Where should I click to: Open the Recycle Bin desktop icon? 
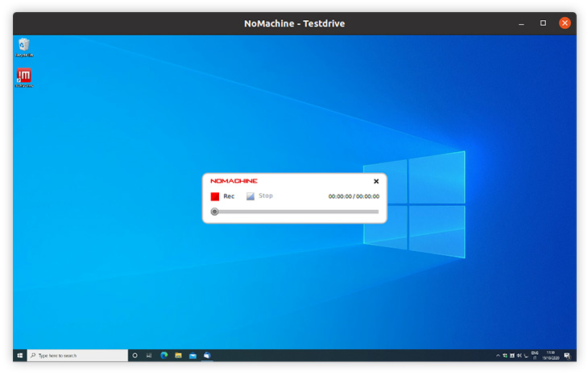click(x=24, y=47)
